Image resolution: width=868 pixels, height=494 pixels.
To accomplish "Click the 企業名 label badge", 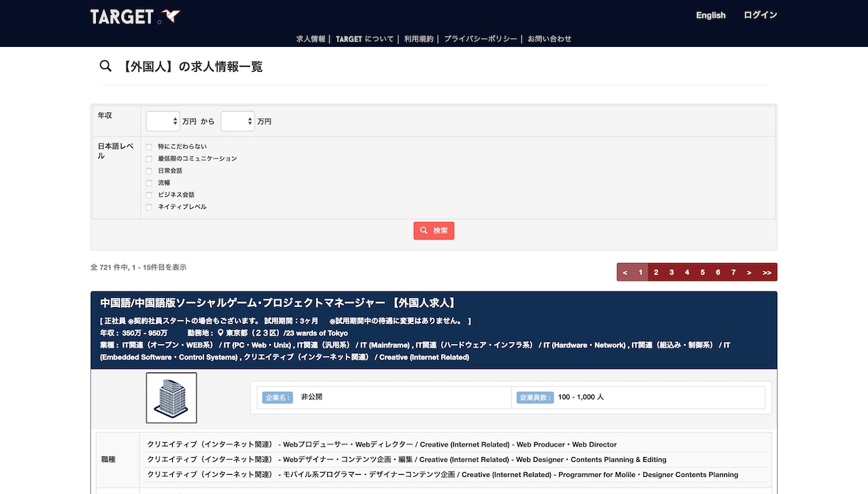I will click(277, 397).
